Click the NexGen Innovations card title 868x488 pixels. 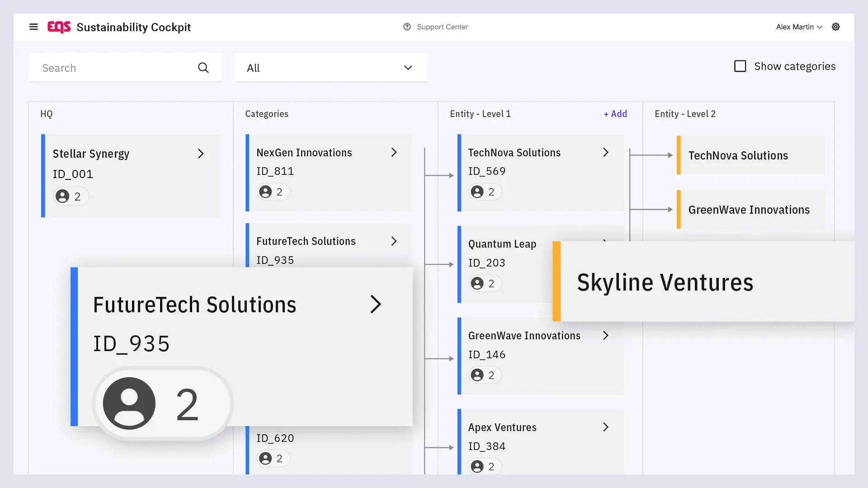304,153
